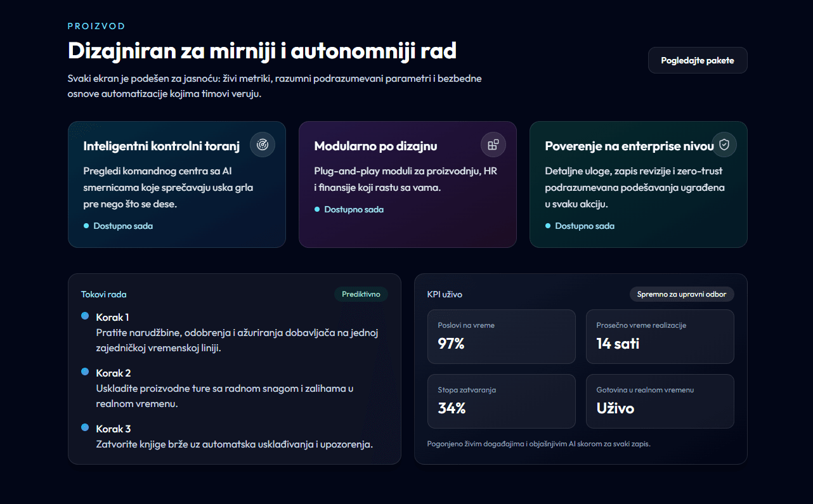Toggle the 'Prediktivno' badge in Tokovi rada
Viewport: 813px width, 504px height.
click(x=361, y=294)
